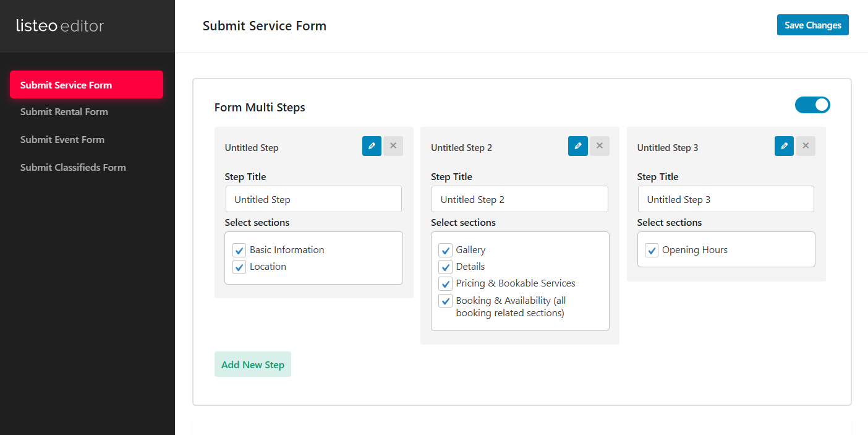The height and width of the screenshot is (435, 868).
Task: Uncheck the Opening Hours checkbox
Action: click(x=652, y=251)
